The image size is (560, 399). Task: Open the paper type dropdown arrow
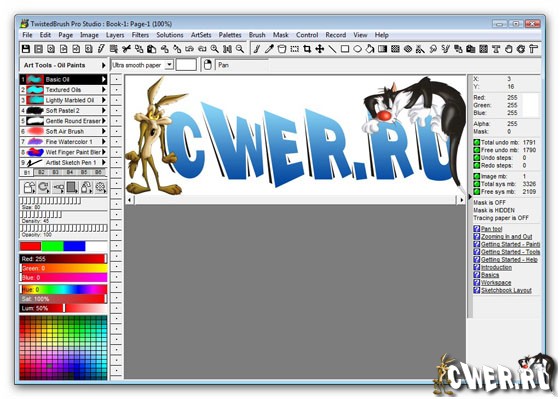(x=170, y=65)
